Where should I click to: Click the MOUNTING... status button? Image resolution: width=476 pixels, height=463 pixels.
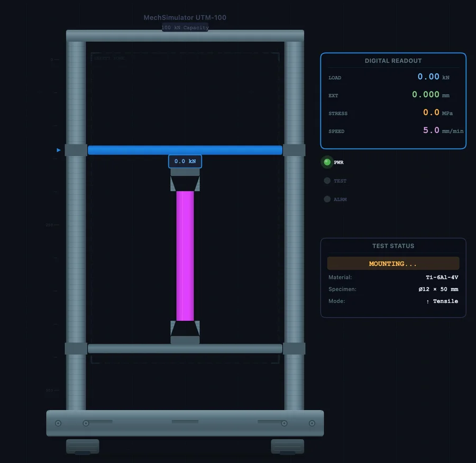[x=393, y=263]
